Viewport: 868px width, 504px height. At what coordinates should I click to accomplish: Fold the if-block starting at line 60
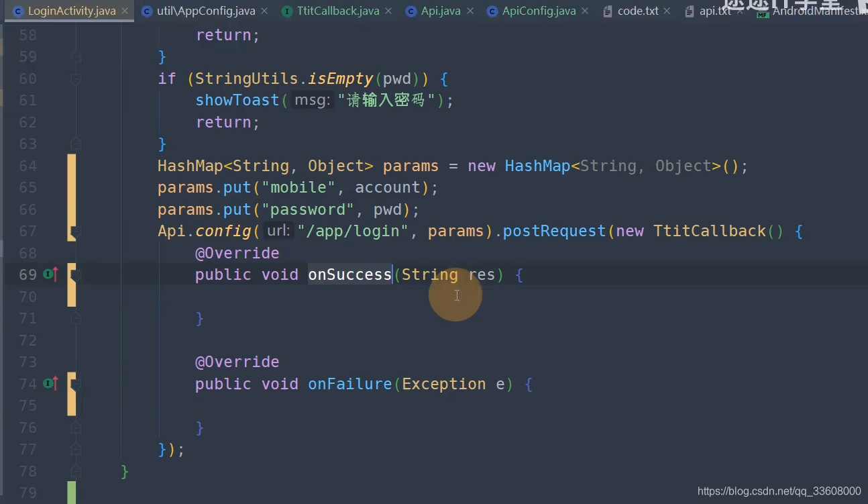76,79
